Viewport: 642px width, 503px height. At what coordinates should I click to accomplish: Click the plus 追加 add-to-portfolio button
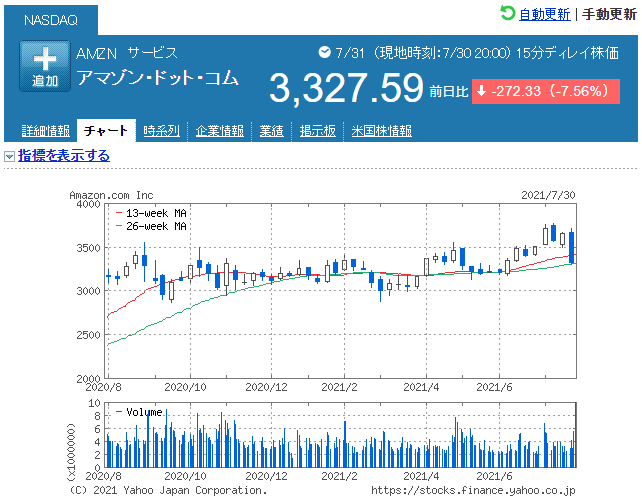click(45, 65)
